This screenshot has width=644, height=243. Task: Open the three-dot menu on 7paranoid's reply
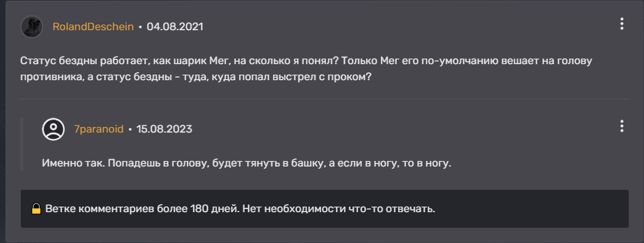622,126
